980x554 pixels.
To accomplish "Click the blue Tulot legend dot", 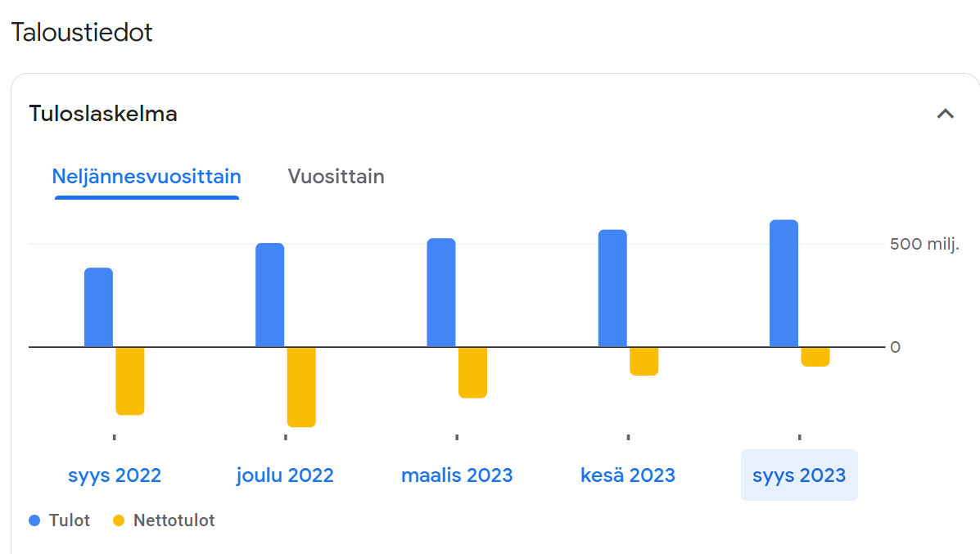I will point(34,520).
